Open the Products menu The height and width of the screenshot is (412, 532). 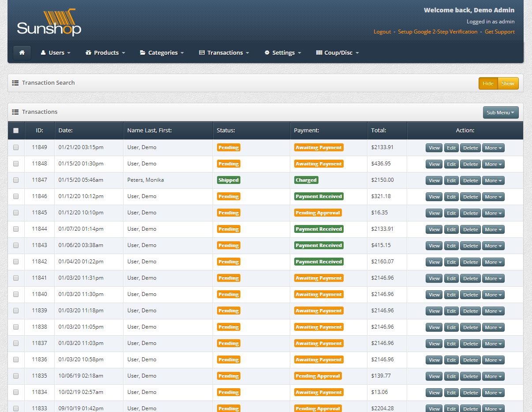pyautogui.click(x=105, y=52)
